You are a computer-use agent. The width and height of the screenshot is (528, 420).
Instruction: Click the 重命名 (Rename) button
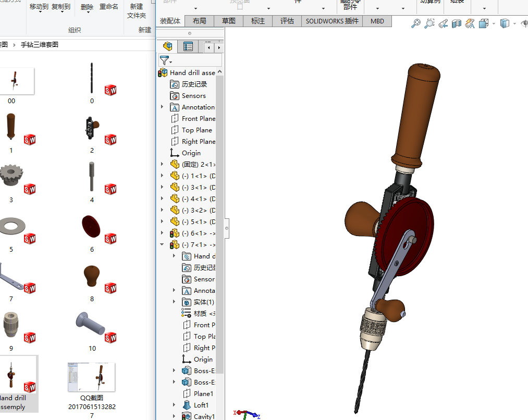coord(109,7)
